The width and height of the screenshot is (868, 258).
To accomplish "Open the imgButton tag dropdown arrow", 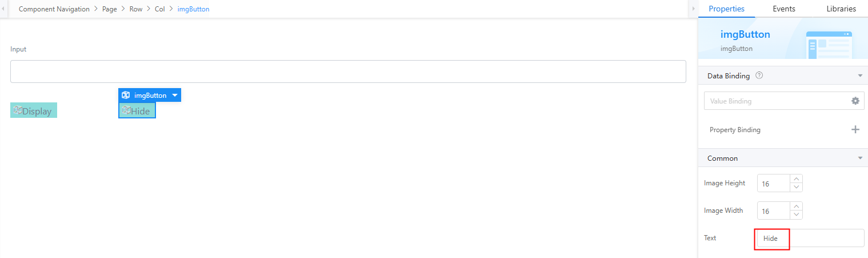I will click(x=175, y=96).
